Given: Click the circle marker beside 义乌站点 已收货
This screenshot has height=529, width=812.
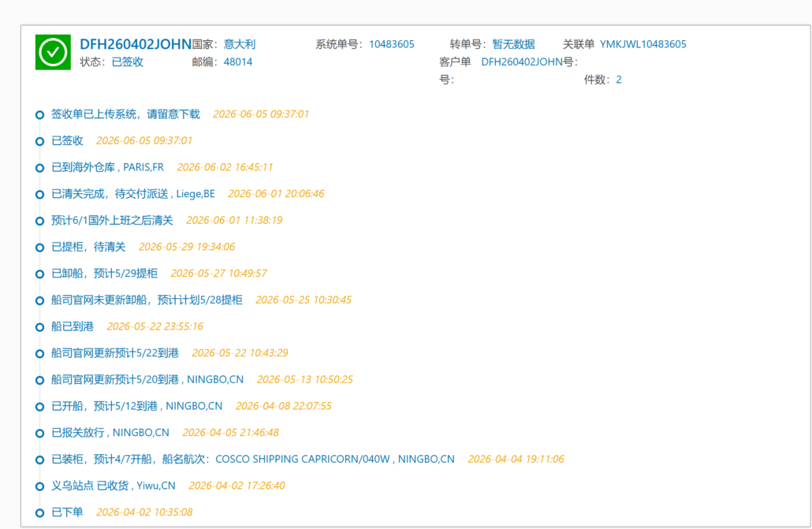Looking at the screenshot, I should (x=40, y=486).
